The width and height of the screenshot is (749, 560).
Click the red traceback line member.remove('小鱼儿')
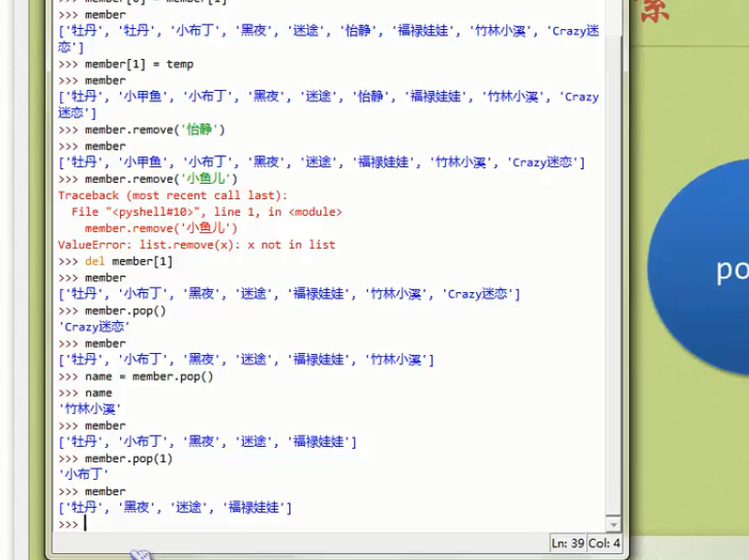click(161, 228)
